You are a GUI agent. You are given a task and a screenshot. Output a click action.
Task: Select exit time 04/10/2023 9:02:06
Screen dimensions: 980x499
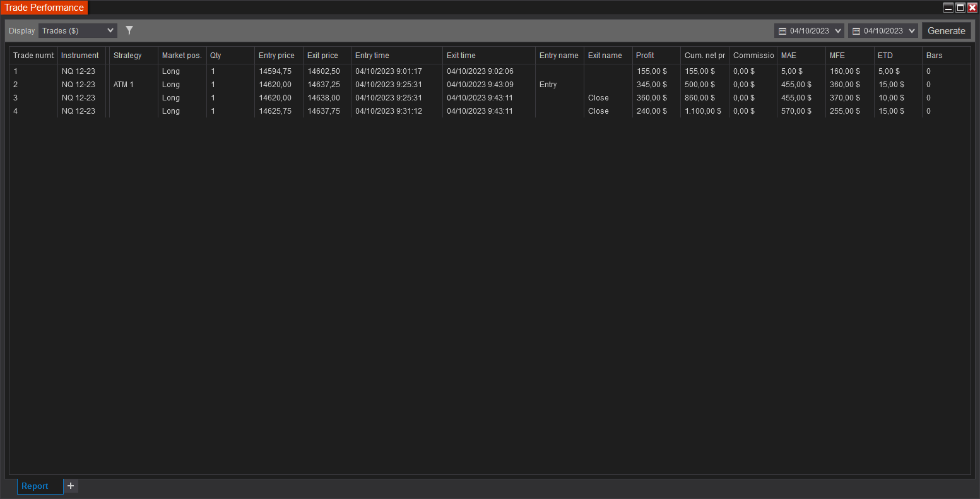[x=480, y=71]
